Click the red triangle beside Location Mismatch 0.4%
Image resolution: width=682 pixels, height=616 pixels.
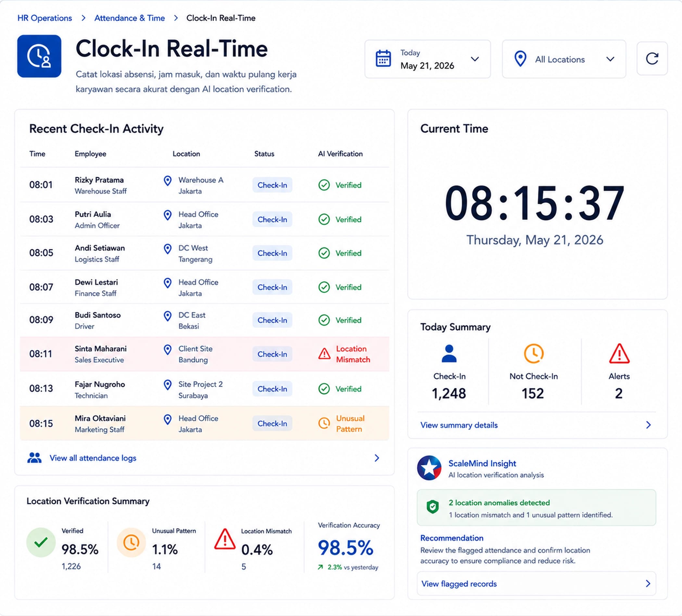[225, 539]
